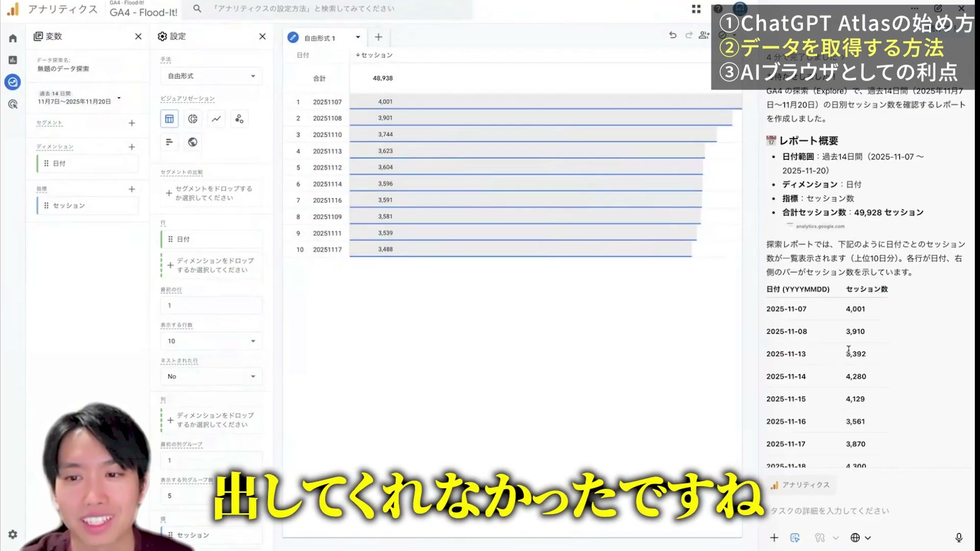The height and width of the screenshot is (551, 980).
Task: Click session value 3,744
Action: pyautogui.click(x=385, y=135)
